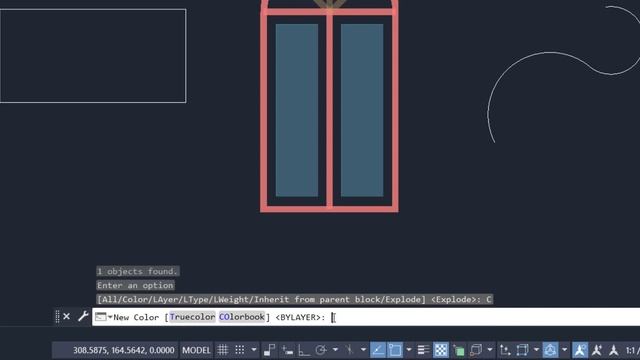Open 3D object snap dropdown

490,350
